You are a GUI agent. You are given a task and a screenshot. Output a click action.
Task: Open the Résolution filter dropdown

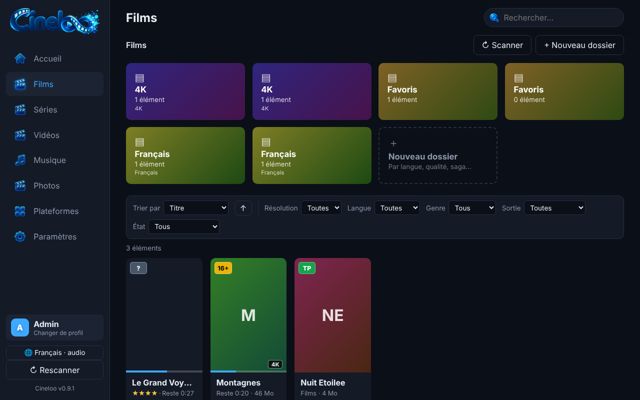(322, 208)
